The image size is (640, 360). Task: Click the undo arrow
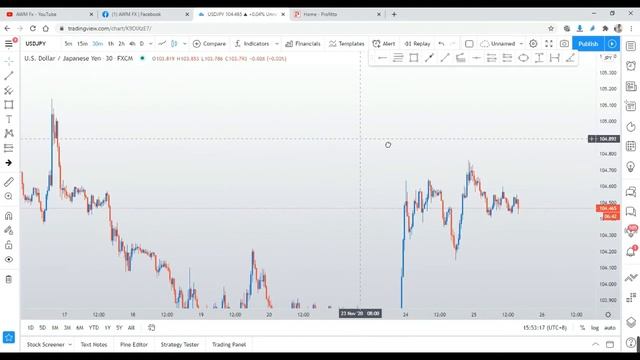click(441, 44)
